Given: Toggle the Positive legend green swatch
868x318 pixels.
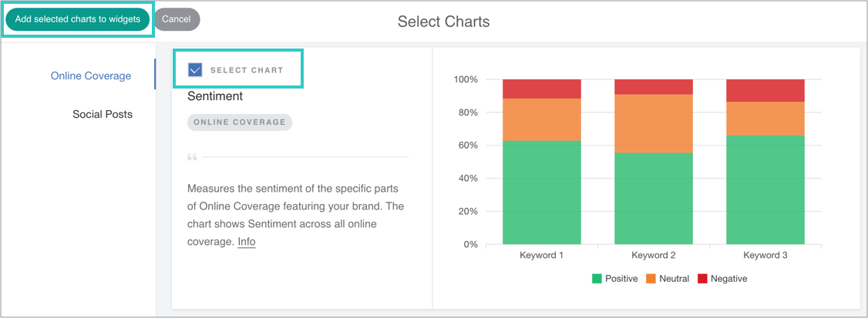Looking at the screenshot, I should tap(597, 279).
